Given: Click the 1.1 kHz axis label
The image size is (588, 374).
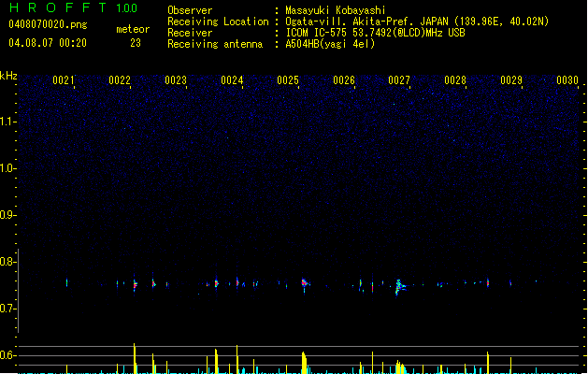Looking at the screenshot, I should click(x=7, y=122).
